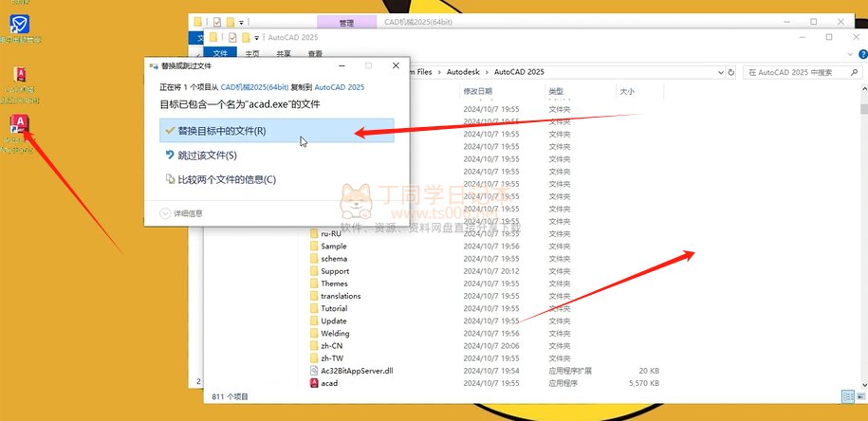The image size is (868, 421).
Task: Open quick access toolbar dropdown in AutoCAD 2025 window
Action: [x=257, y=38]
